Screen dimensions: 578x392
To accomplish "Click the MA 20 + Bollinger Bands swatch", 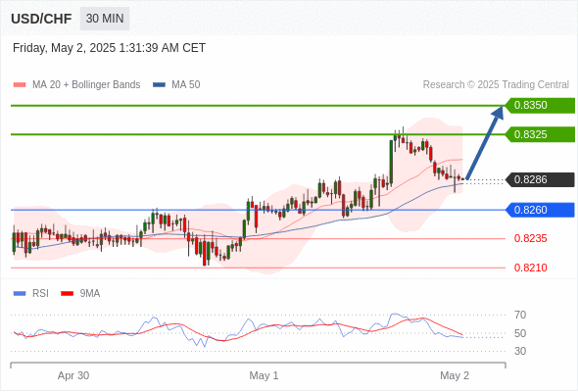I will (x=20, y=85).
